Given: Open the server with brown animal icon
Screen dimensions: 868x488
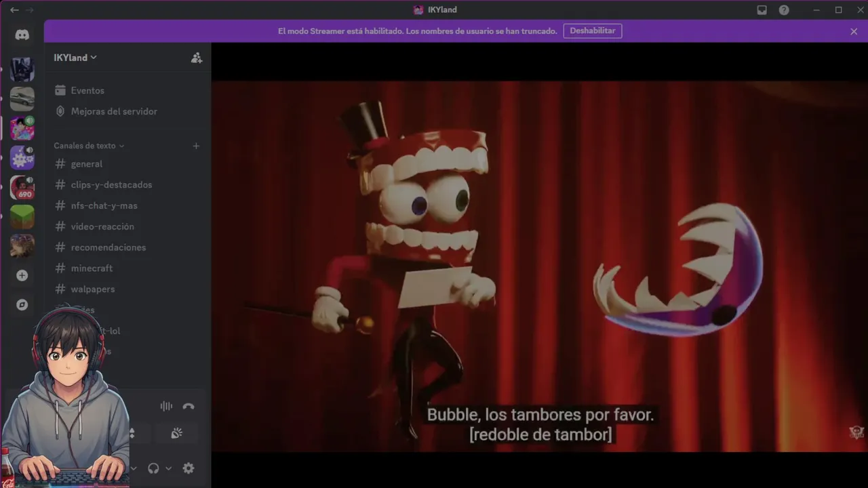Looking at the screenshot, I should point(22,245).
